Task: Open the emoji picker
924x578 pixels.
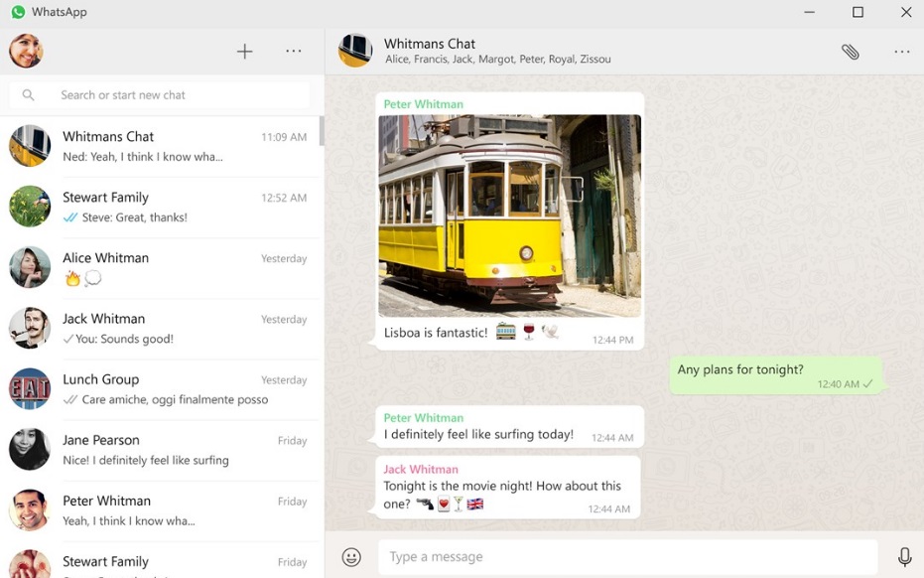Action: (x=351, y=556)
